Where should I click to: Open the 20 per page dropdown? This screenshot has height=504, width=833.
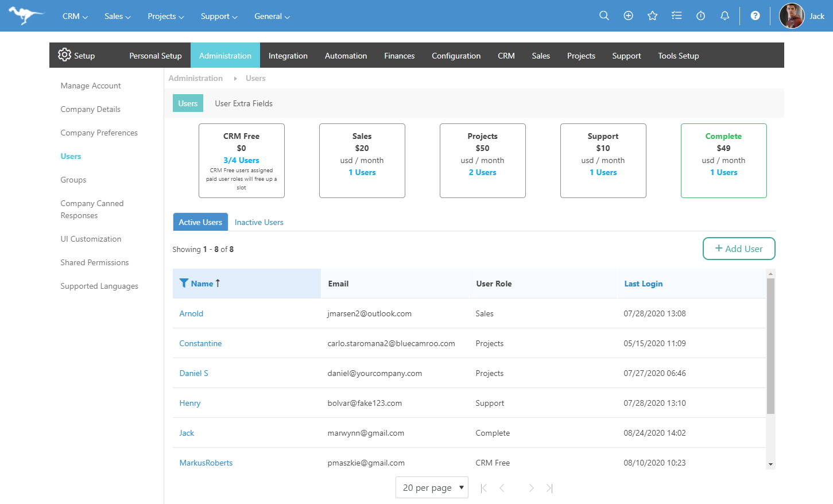click(x=432, y=487)
